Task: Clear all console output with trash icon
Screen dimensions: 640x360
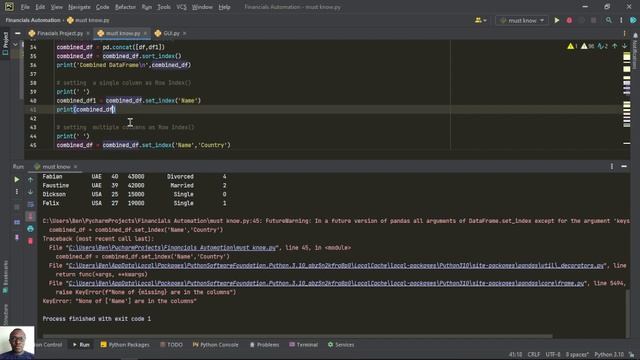Action: tap(31, 241)
